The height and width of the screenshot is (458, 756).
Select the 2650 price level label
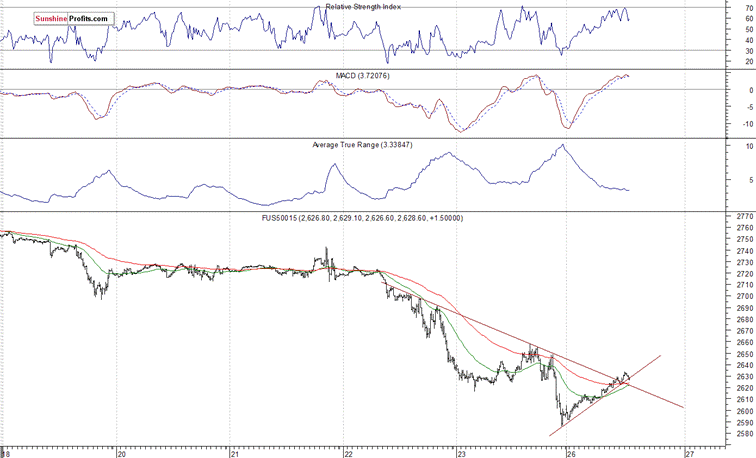[x=742, y=354]
